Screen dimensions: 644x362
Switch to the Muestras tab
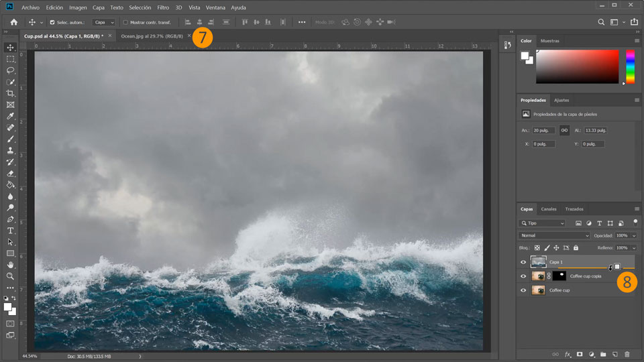pos(549,41)
